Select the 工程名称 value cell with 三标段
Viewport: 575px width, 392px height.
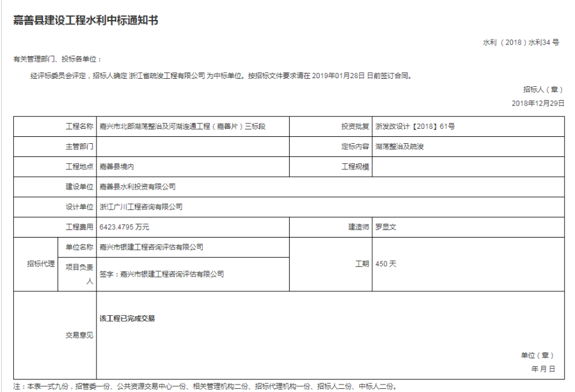pyautogui.click(x=183, y=126)
